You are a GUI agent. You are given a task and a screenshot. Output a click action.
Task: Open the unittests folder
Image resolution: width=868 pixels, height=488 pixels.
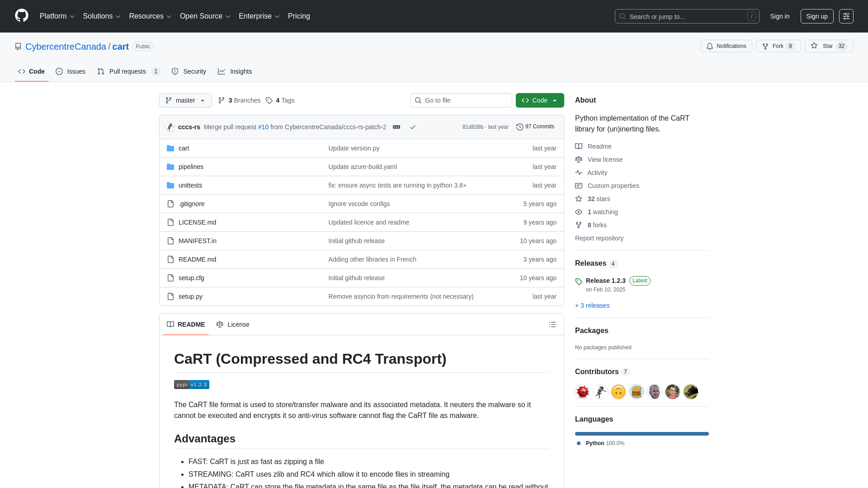[x=190, y=185]
